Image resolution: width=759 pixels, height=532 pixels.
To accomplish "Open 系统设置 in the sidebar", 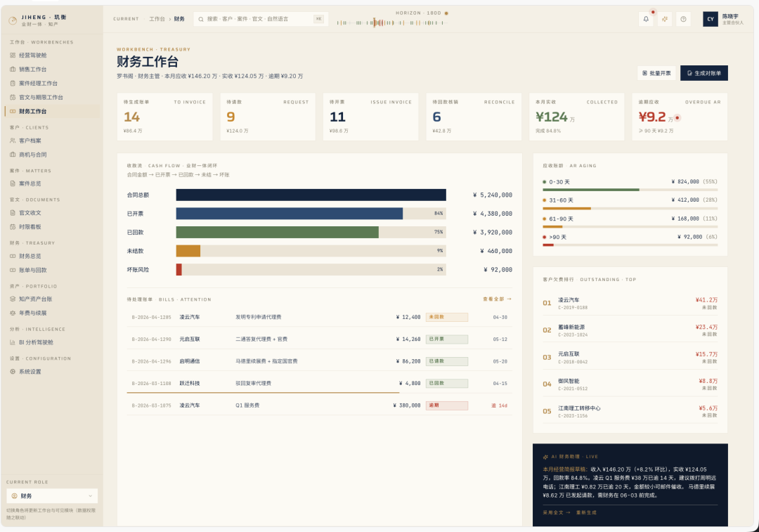I will click(52, 372).
